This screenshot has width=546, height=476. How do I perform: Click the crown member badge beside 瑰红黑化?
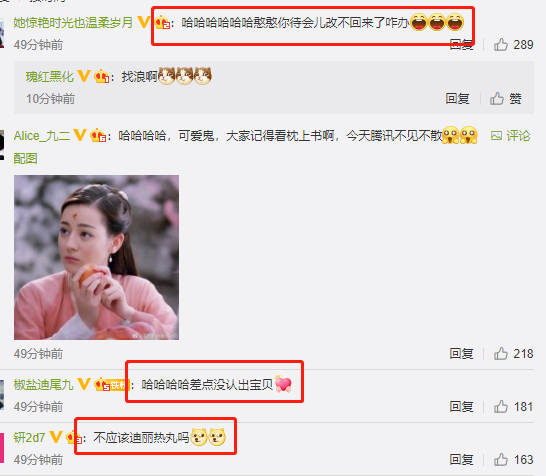click(x=102, y=76)
